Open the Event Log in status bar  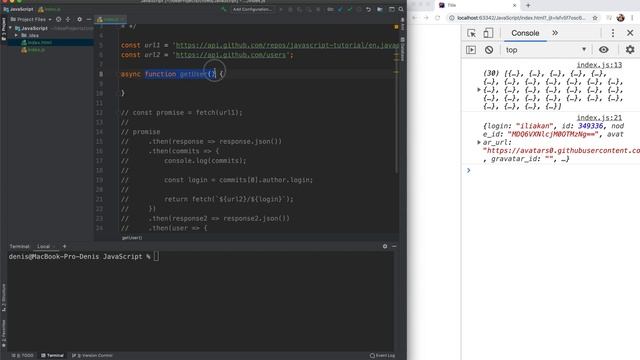point(382,356)
